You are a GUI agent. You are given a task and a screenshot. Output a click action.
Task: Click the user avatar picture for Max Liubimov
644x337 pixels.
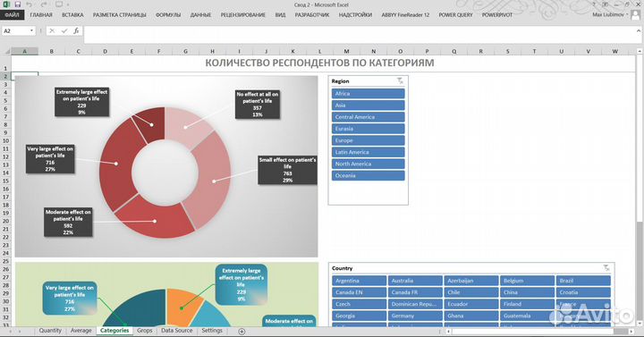[635, 15]
